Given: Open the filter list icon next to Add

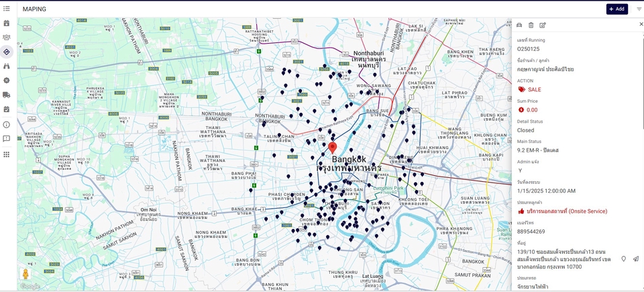Looking at the screenshot, I should 639,9.
